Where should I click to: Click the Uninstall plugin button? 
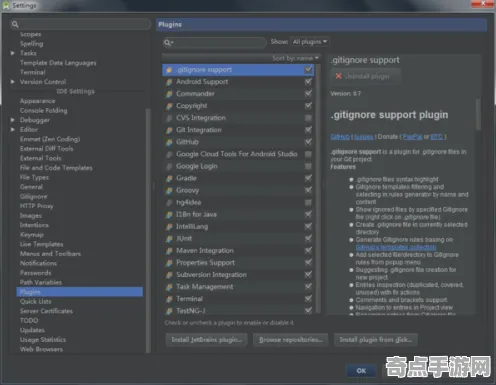point(366,76)
